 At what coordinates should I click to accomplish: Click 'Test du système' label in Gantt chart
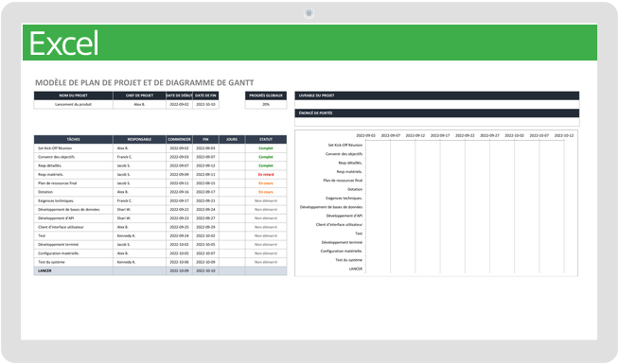point(348,260)
